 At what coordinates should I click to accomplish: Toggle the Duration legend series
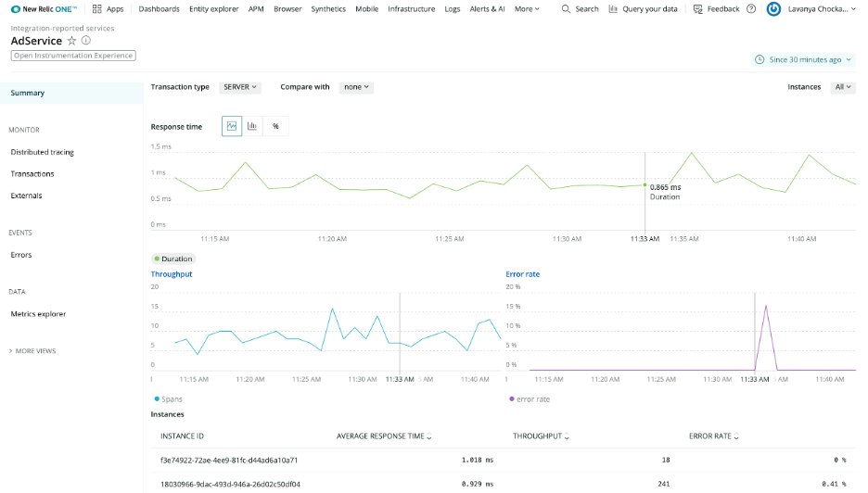173,259
